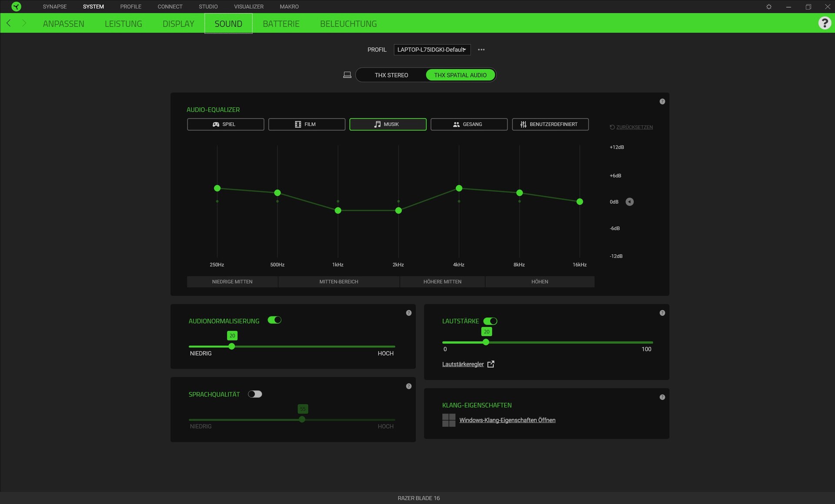Click the large help question mark
Image resolution: width=835 pixels, height=504 pixels.
coord(824,23)
